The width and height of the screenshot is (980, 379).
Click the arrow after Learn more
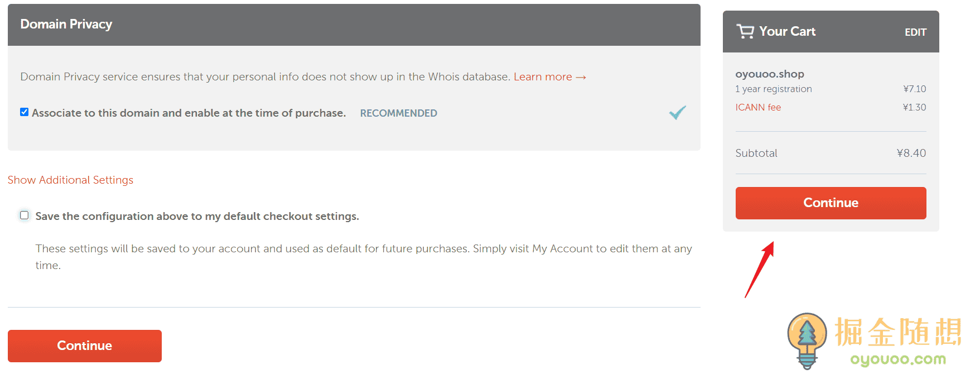(x=581, y=77)
